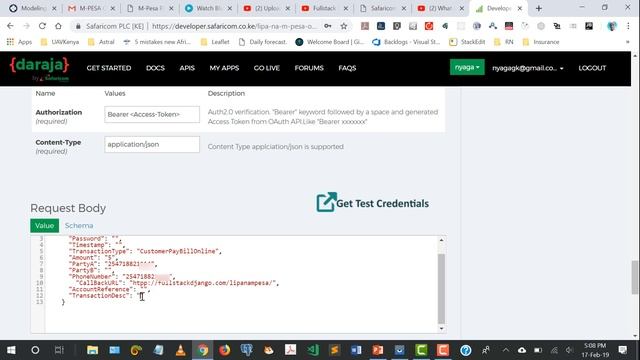Click the TransactionType CustomerPayBillOnline line
This screenshot has height=360, width=640.
[x=145, y=251]
